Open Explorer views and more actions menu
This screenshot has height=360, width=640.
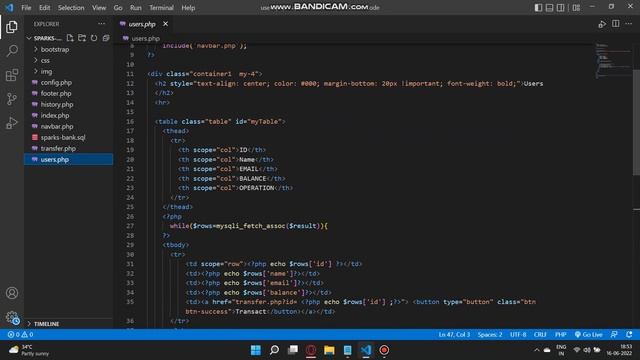click(101, 24)
